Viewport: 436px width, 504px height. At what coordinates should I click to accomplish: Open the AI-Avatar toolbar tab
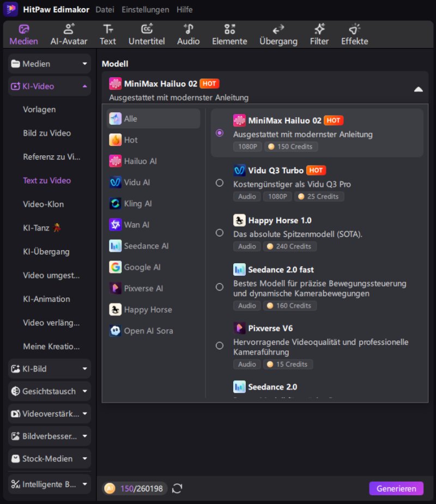[x=69, y=34]
